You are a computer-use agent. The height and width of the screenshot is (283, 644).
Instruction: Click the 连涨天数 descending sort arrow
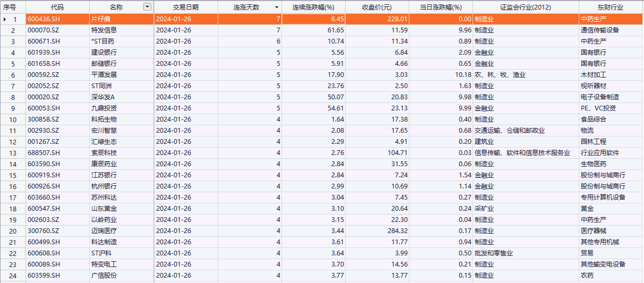[276, 7]
